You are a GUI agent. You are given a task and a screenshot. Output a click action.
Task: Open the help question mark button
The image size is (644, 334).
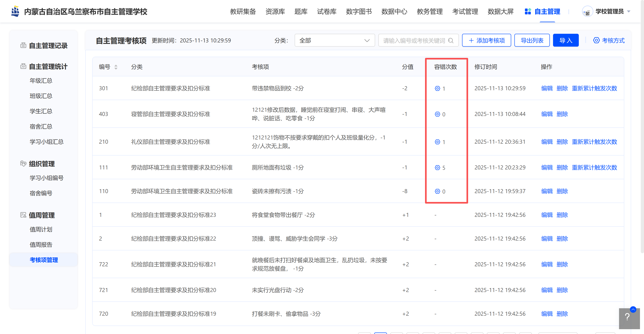coord(627,317)
